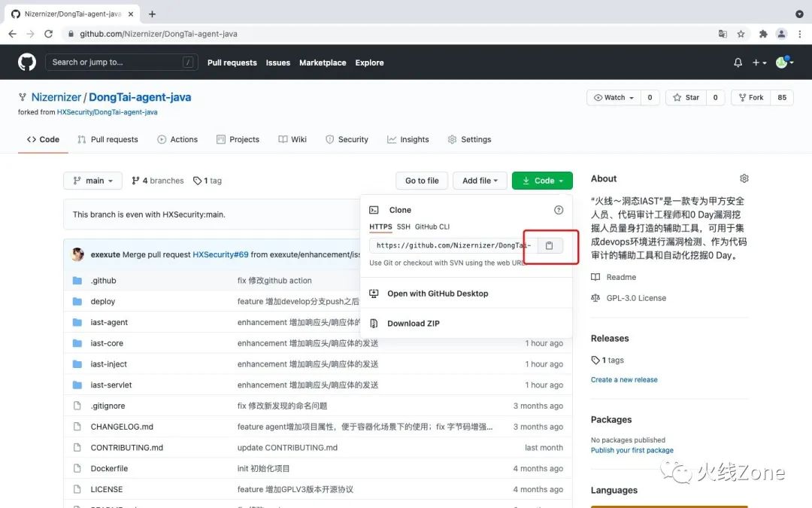Open Explore in top navigation

pyautogui.click(x=370, y=62)
